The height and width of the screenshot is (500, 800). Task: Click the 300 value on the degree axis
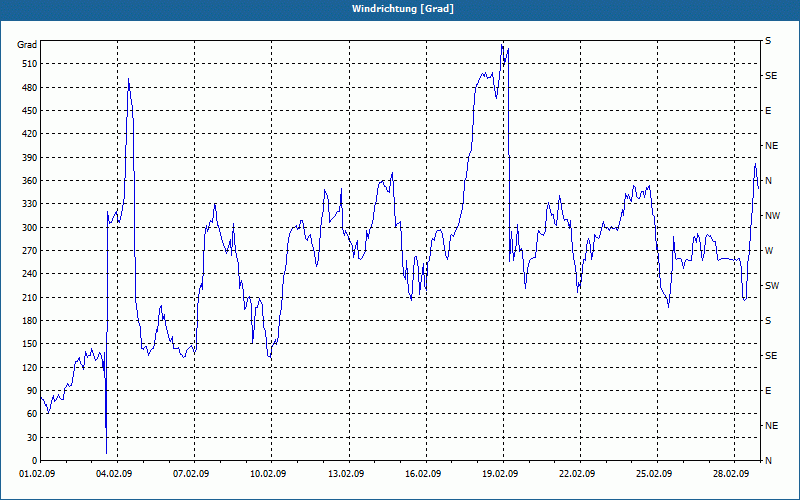[x=30, y=228]
